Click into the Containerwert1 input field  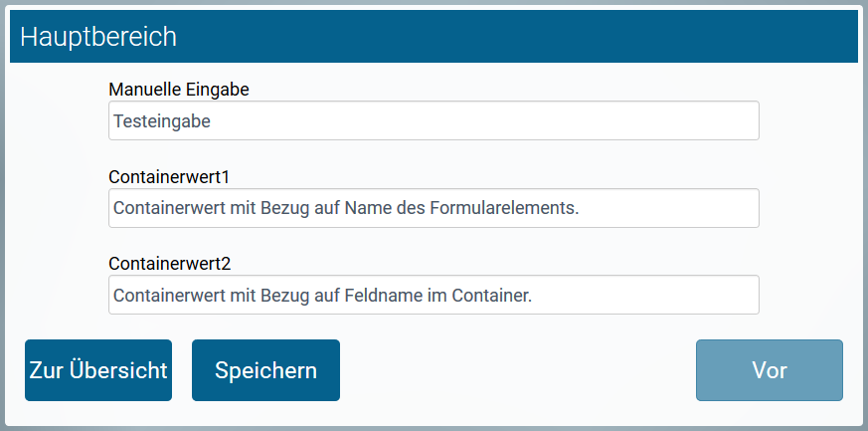pyautogui.click(x=434, y=208)
